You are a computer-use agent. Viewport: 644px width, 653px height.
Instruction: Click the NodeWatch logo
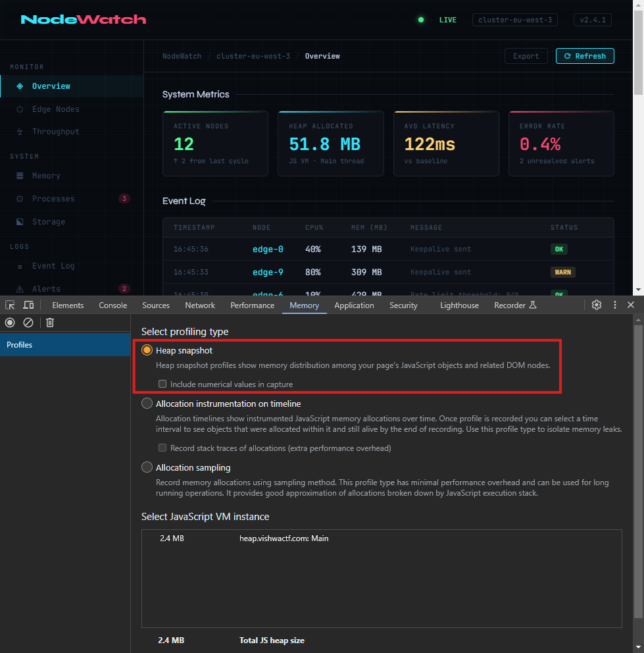click(84, 20)
